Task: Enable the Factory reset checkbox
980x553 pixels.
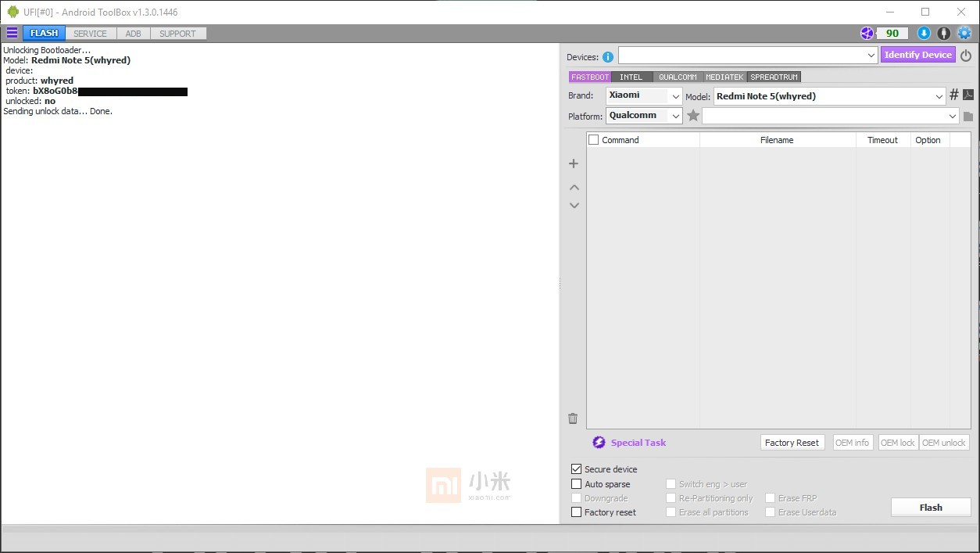Action: point(577,512)
